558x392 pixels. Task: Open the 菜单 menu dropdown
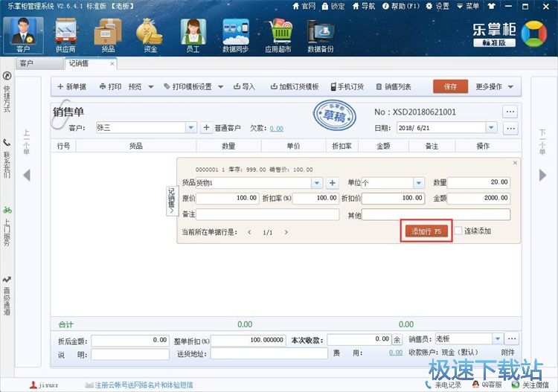coord(468,6)
